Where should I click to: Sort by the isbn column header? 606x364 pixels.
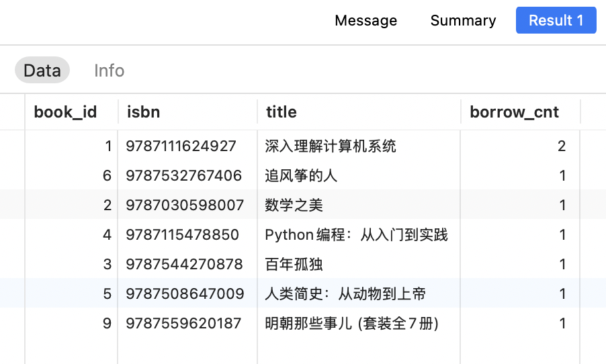click(144, 111)
